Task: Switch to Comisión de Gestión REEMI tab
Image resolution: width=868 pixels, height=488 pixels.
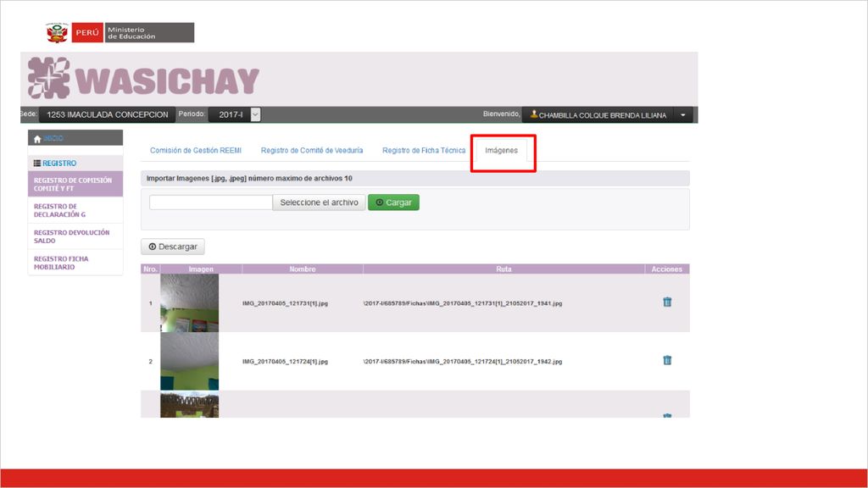Action: click(x=196, y=151)
